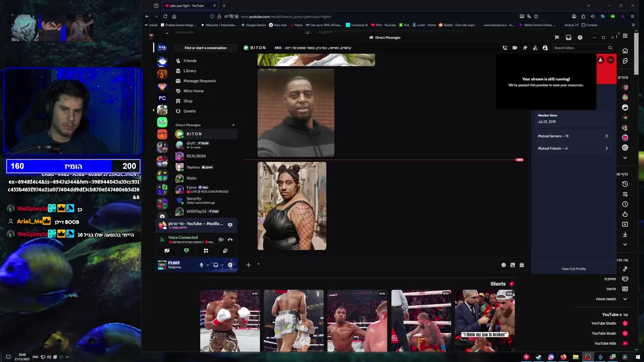
Task: Expand YouTube subscriptions list chevron
Action: click(625, 157)
